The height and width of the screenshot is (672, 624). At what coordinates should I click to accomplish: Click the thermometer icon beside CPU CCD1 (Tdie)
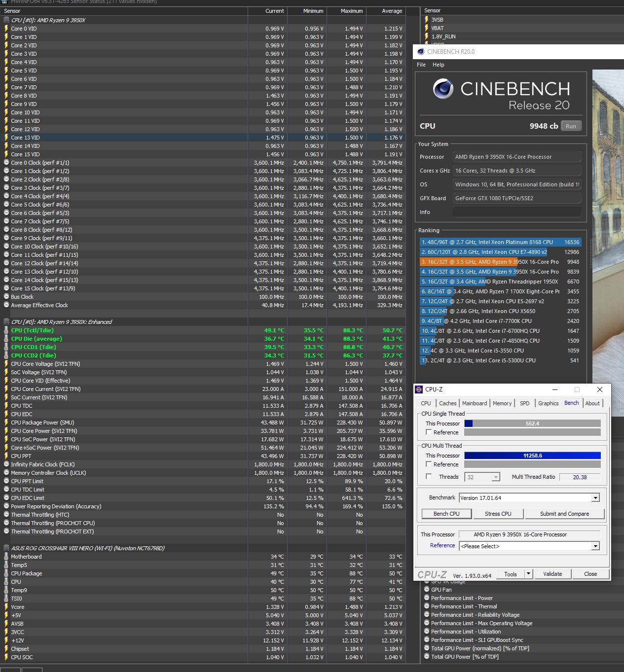pyautogui.click(x=6, y=347)
